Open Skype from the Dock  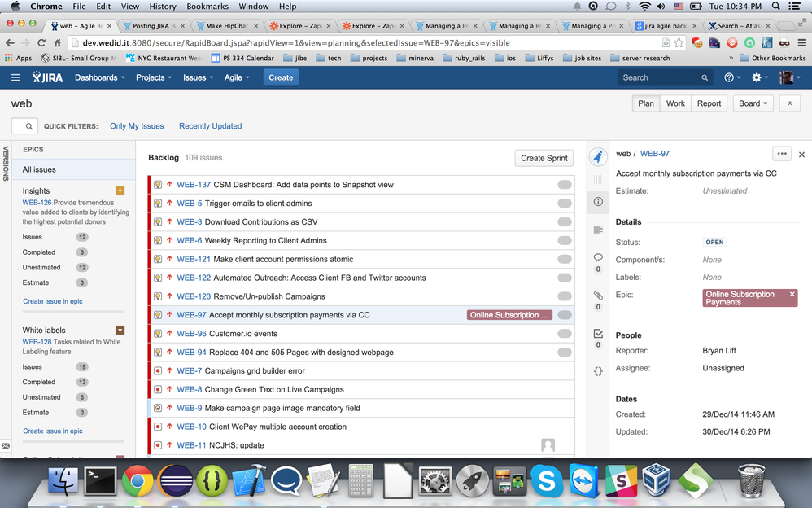(x=546, y=480)
